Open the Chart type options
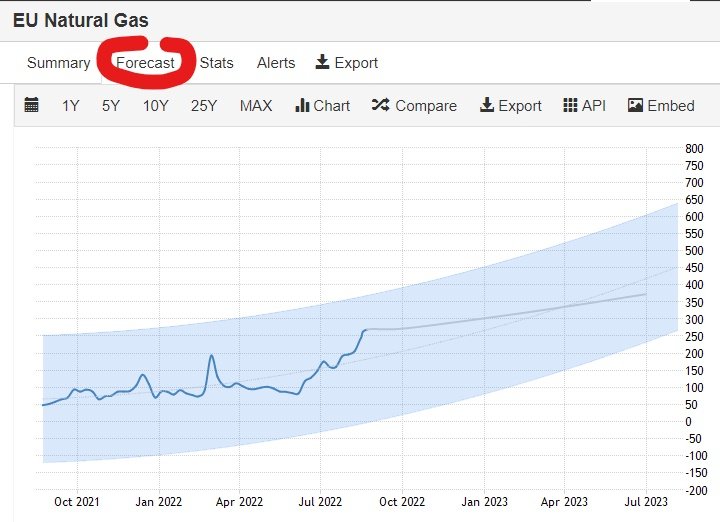The image size is (720, 522). [332, 106]
